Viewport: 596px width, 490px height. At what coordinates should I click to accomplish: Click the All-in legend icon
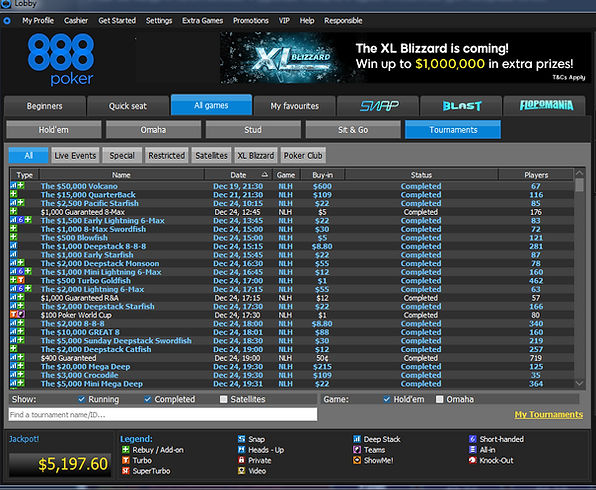pyautogui.click(x=472, y=450)
